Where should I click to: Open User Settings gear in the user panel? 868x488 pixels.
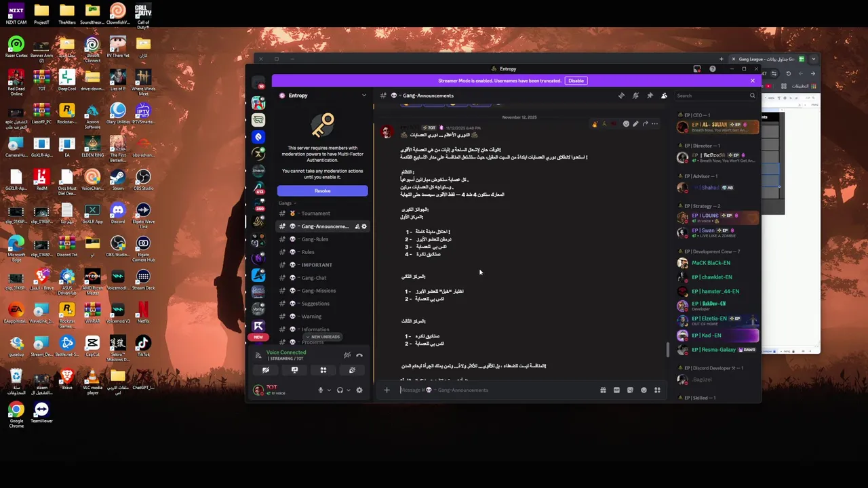tap(359, 390)
